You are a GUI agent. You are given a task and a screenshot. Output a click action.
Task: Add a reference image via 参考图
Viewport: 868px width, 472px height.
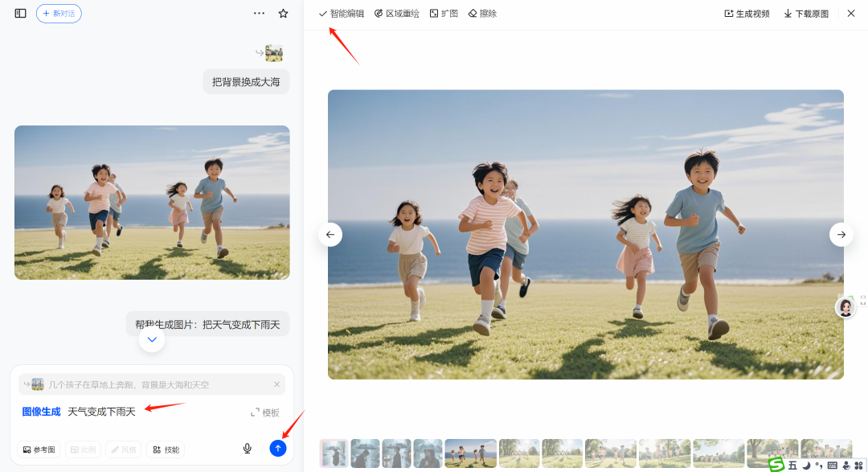[x=39, y=449]
